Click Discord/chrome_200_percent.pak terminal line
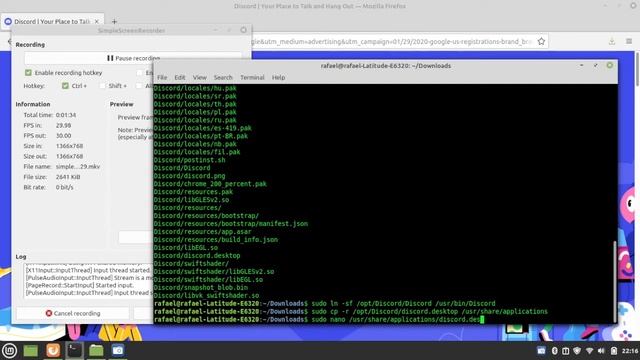This screenshot has height=360, width=640. coord(210,184)
